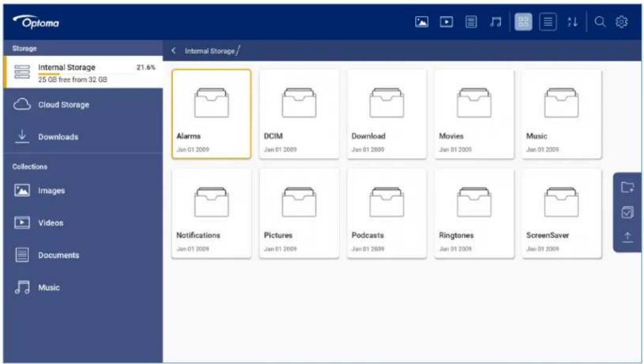Switch to list view layout
Screen dimensions: 644x364
click(x=548, y=22)
